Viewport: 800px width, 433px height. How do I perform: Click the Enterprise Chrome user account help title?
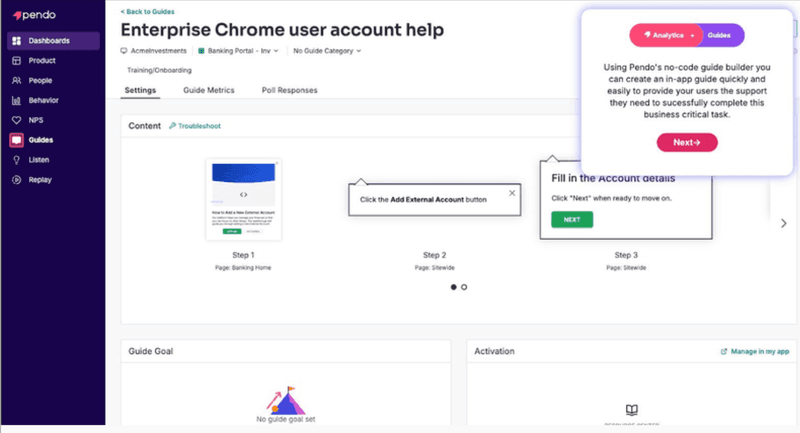point(282,30)
